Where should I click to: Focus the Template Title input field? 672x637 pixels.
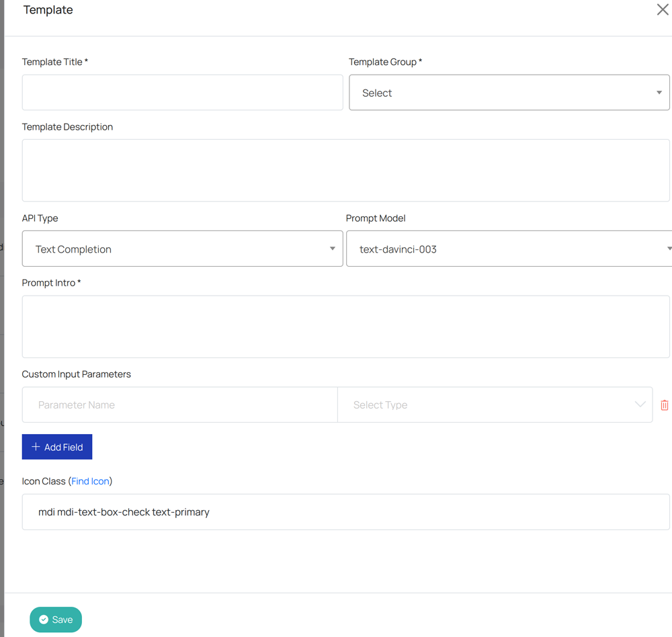pyautogui.click(x=182, y=93)
